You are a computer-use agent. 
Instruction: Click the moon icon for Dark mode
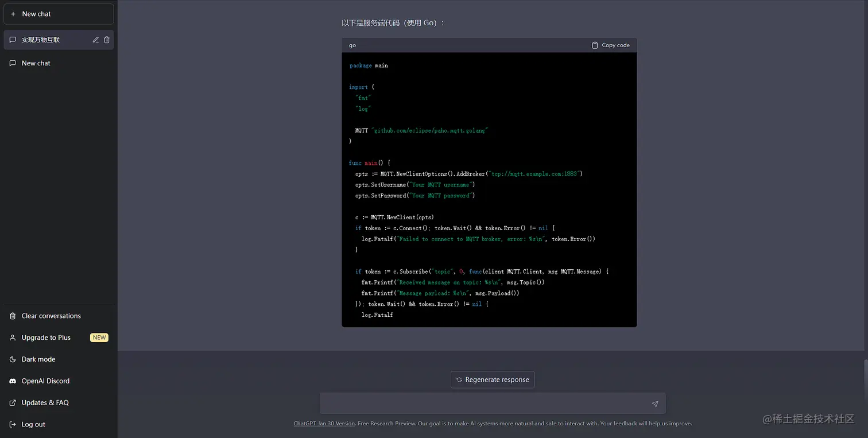coord(13,359)
